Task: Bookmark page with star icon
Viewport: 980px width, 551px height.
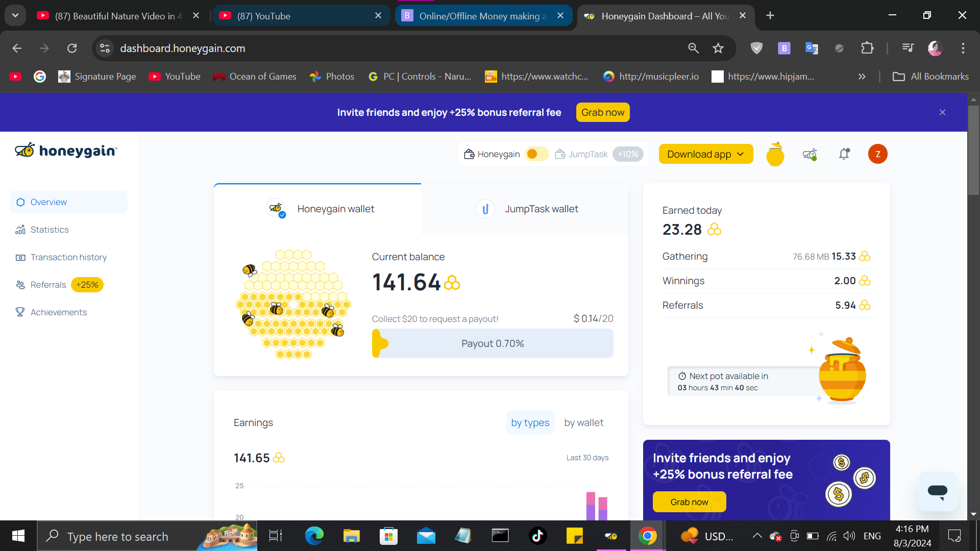Action: tap(718, 48)
